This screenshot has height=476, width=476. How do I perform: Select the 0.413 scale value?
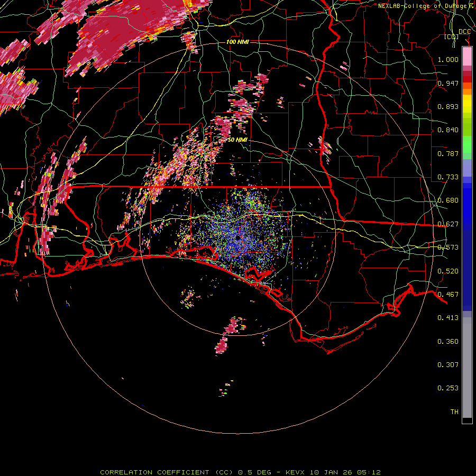click(448, 318)
